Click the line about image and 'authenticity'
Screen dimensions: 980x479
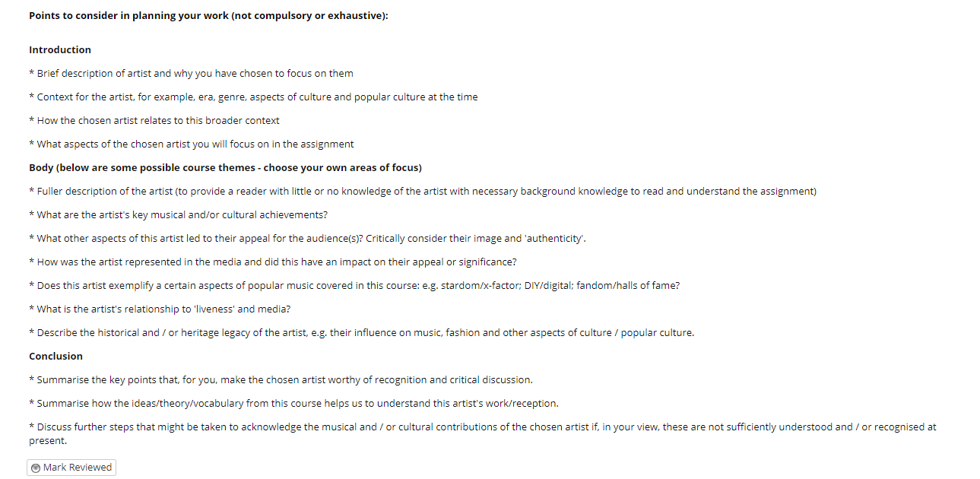tap(307, 239)
